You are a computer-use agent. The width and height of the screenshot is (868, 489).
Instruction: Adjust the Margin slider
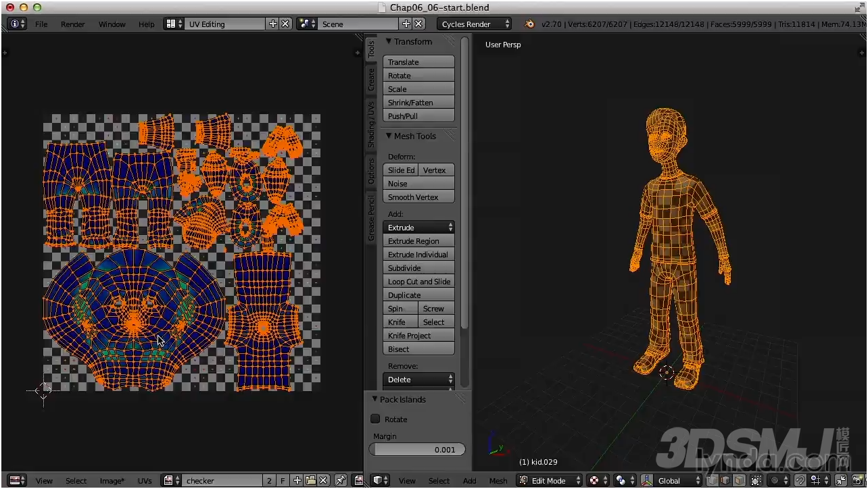[417, 449]
